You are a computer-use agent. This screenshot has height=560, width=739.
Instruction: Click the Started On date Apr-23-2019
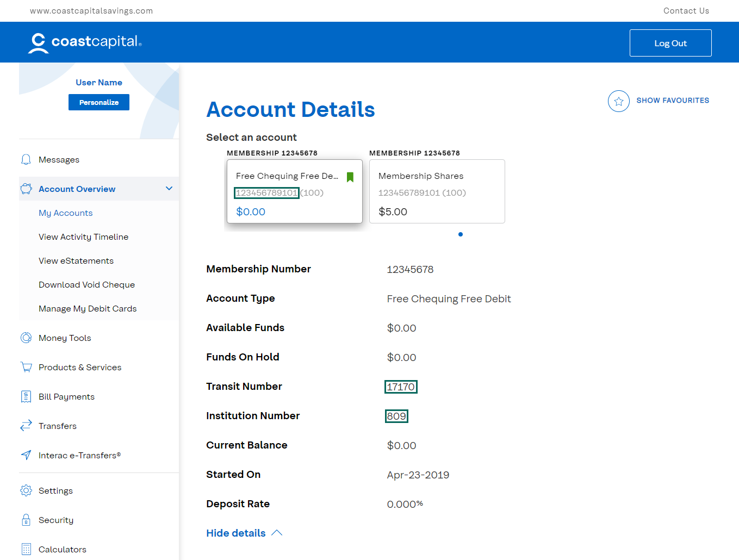418,475
